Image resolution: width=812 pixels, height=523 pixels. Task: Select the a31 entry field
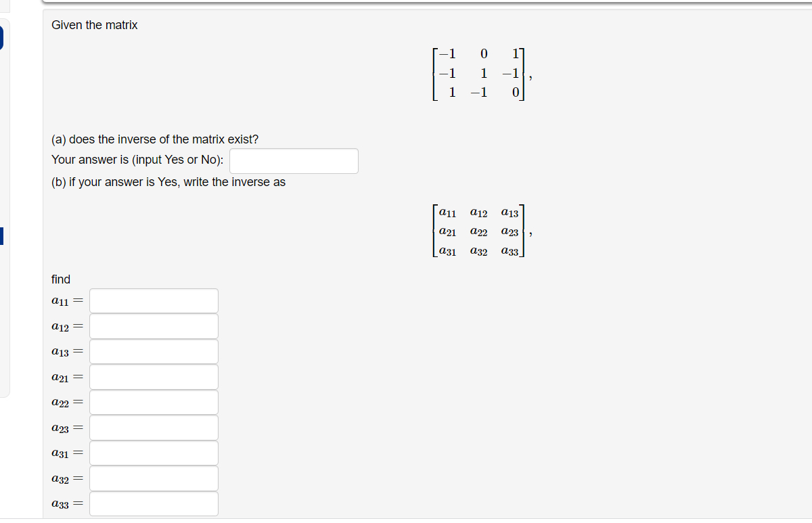(154, 453)
